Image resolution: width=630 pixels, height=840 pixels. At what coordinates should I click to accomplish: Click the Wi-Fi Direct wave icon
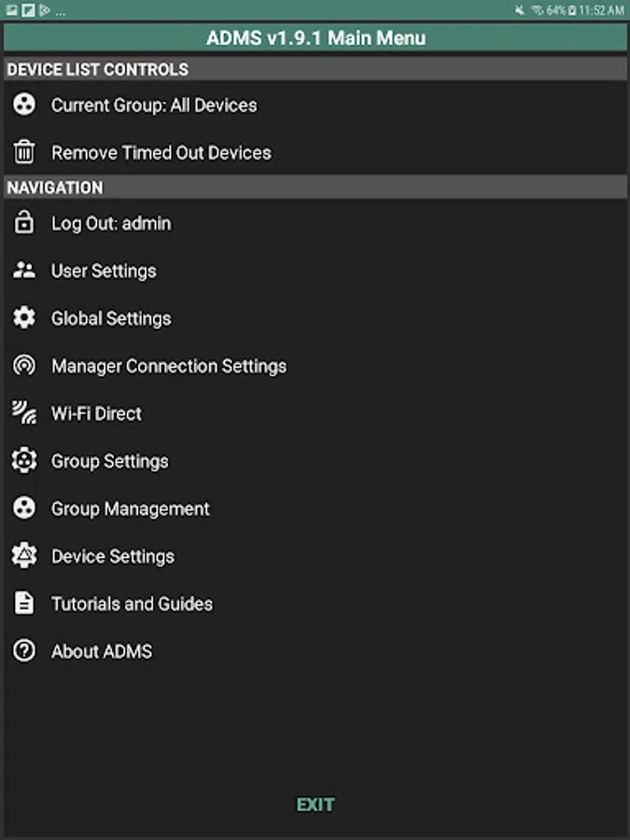24,413
